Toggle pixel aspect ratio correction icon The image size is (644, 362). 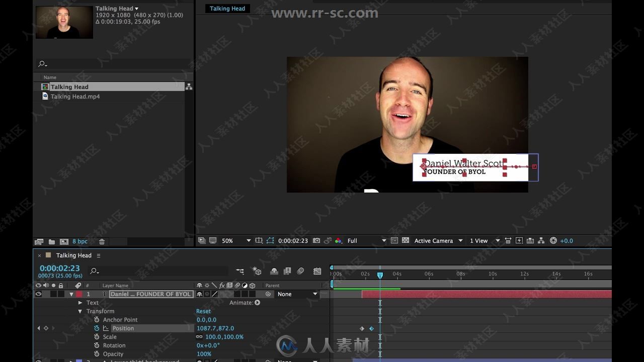pos(508,241)
